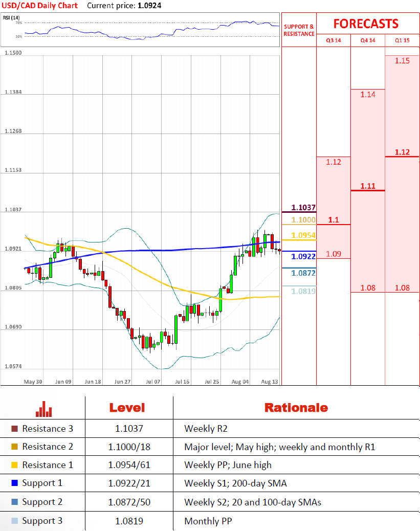This screenshot has width=420, height=531.
Task: Click the Resistance 3 dark red square marker
Action: pyautogui.click(x=14, y=429)
